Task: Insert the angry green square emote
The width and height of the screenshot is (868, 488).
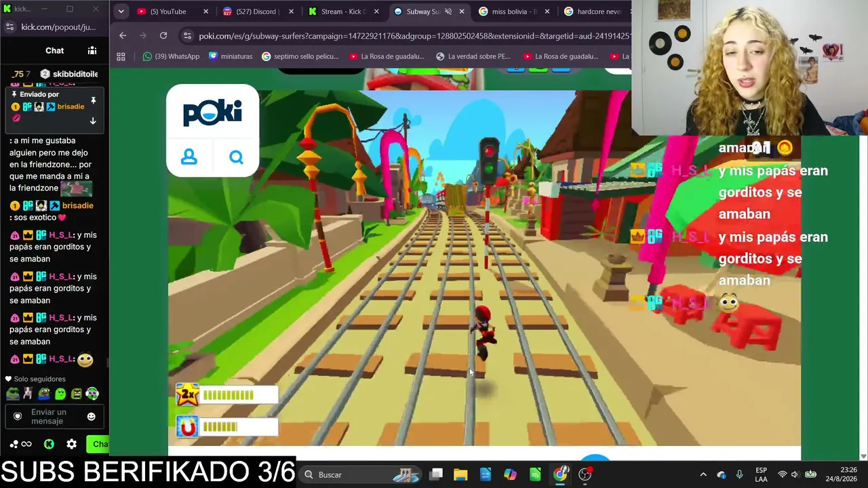Action: [x=76, y=393]
